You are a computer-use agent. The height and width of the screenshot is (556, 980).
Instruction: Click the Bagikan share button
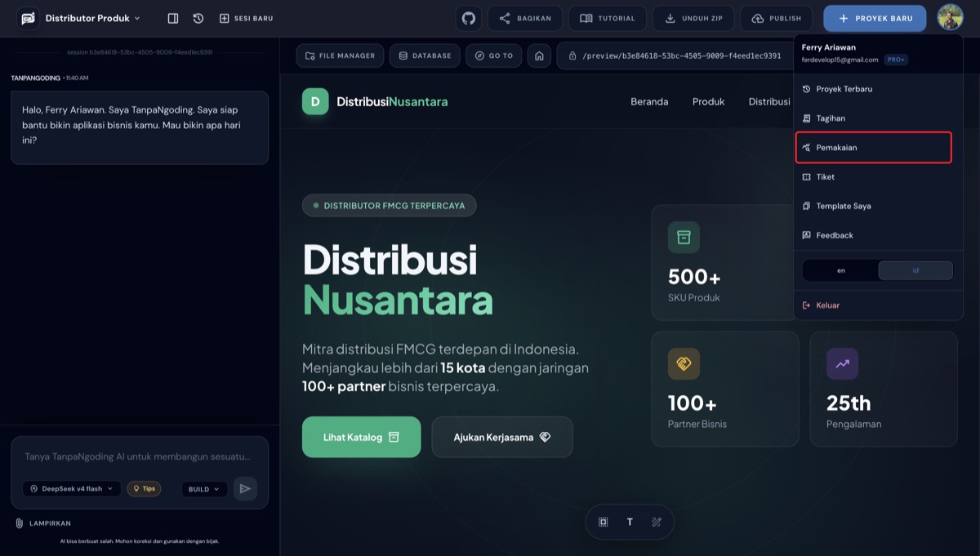526,18
